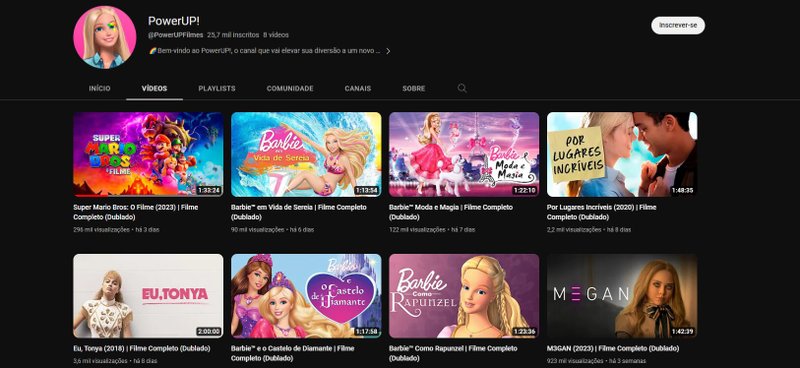Open the Barbie Moda e Magia thumbnail

point(464,154)
